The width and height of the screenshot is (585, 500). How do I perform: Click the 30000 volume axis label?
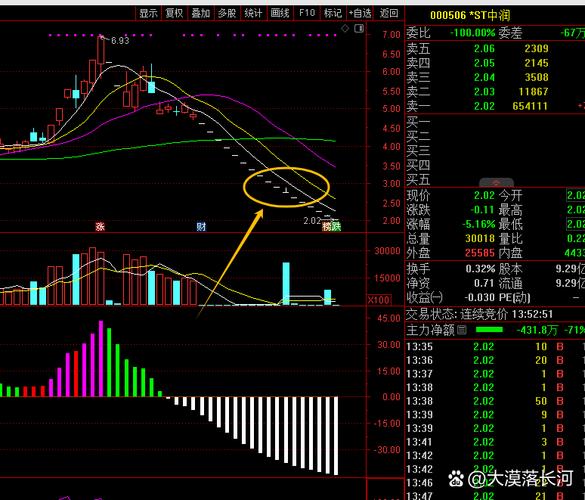tap(387, 251)
